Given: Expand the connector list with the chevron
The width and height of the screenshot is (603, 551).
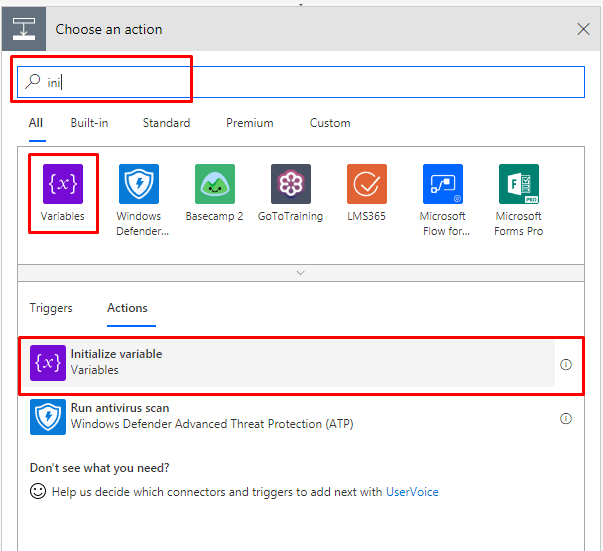Looking at the screenshot, I should click(x=301, y=273).
